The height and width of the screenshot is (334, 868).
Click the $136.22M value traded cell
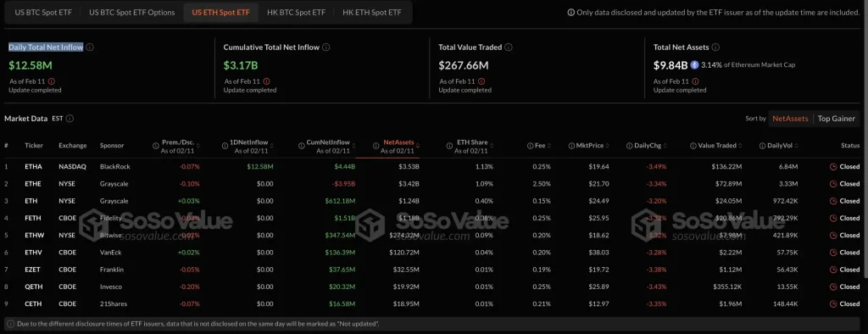pos(726,167)
